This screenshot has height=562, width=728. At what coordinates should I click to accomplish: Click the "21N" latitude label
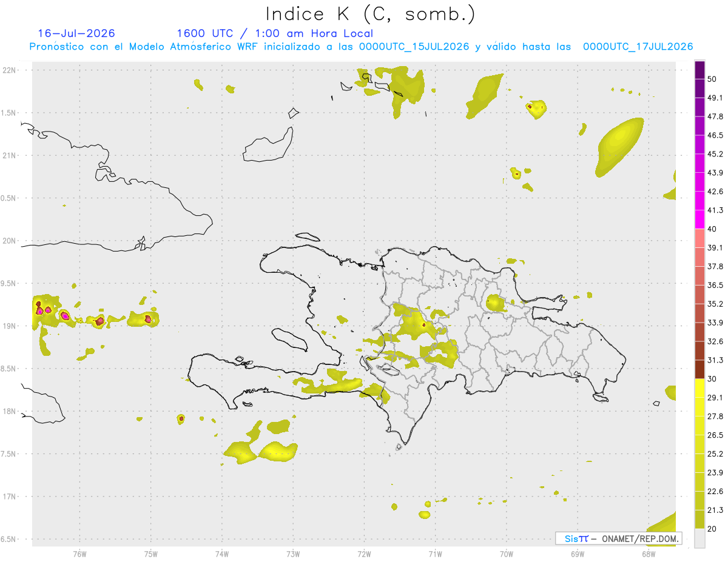pyautogui.click(x=10, y=155)
